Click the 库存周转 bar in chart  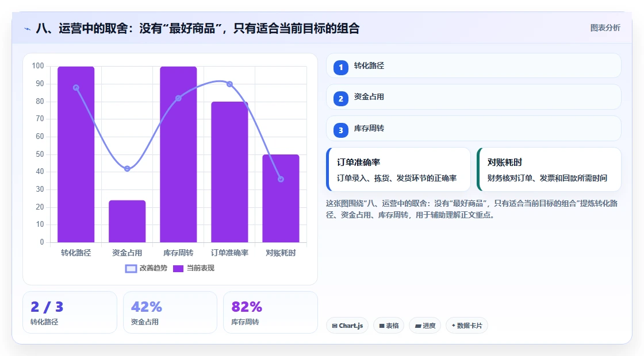(x=178, y=154)
